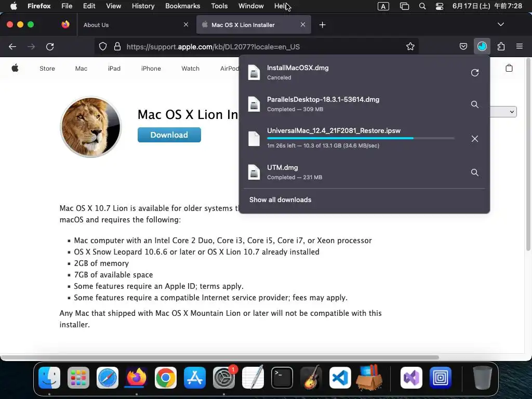
Task: Show ParallelsDesktop-18.3.1-53614.dmg in Finder
Action: click(475, 104)
